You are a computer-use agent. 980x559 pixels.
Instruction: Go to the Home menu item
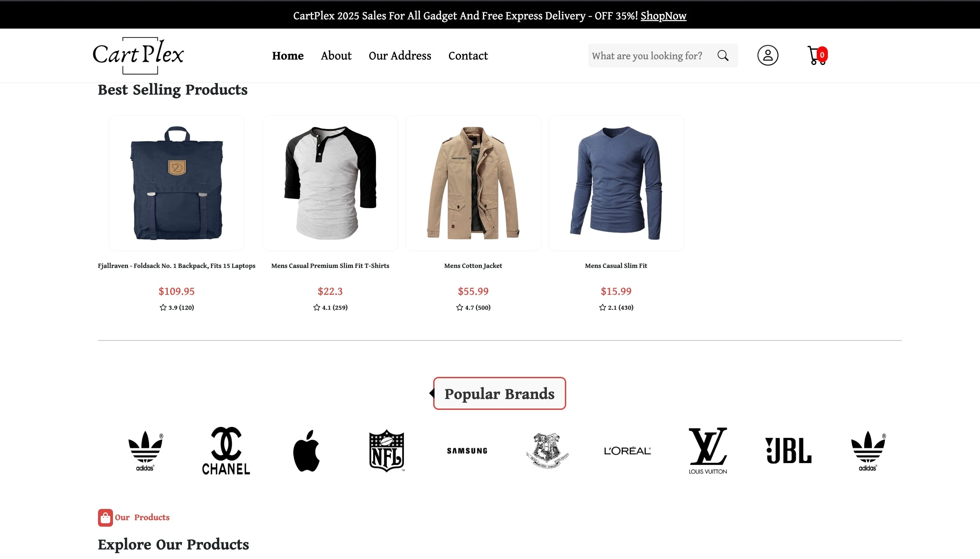pos(288,56)
